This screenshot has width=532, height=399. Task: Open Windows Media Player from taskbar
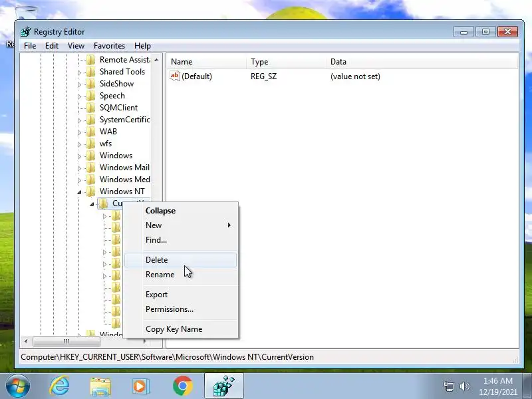(x=141, y=386)
